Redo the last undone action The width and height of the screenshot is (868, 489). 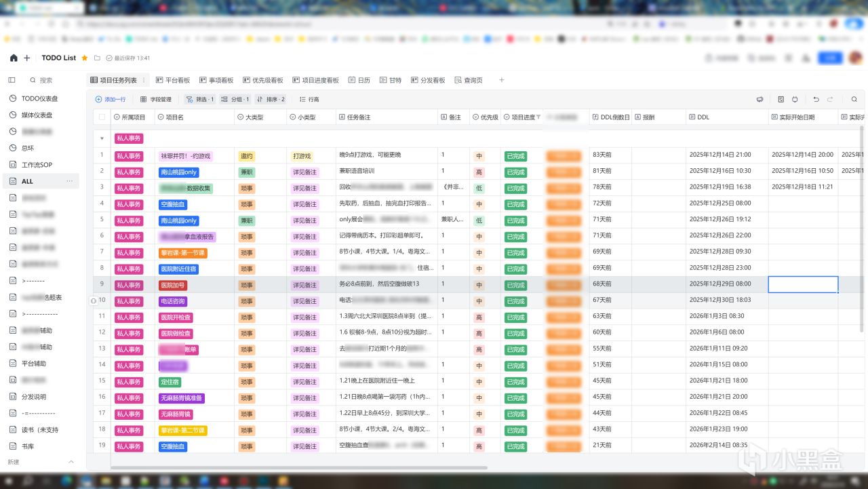pos(830,99)
